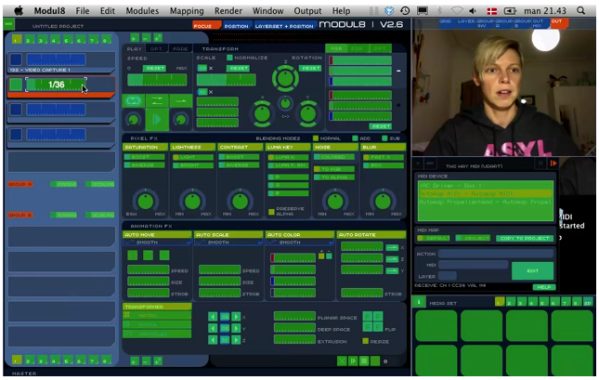The image size is (599, 380).
Task: Click the Z rotation knob
Action: click(x=285, y=78)
